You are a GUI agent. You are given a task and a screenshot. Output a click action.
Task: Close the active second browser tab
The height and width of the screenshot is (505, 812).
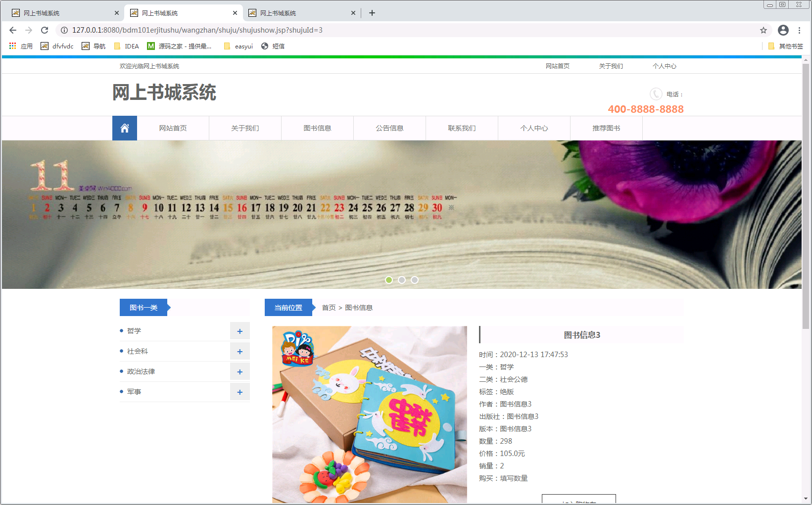click(235, 13)
